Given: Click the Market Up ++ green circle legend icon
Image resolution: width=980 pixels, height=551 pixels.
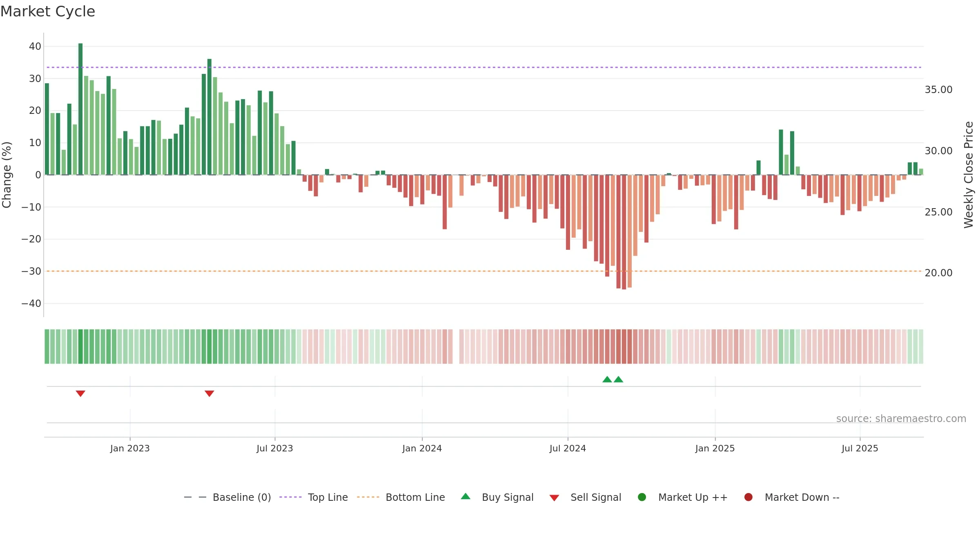Looking at the screenshot, I should [642, 497].
